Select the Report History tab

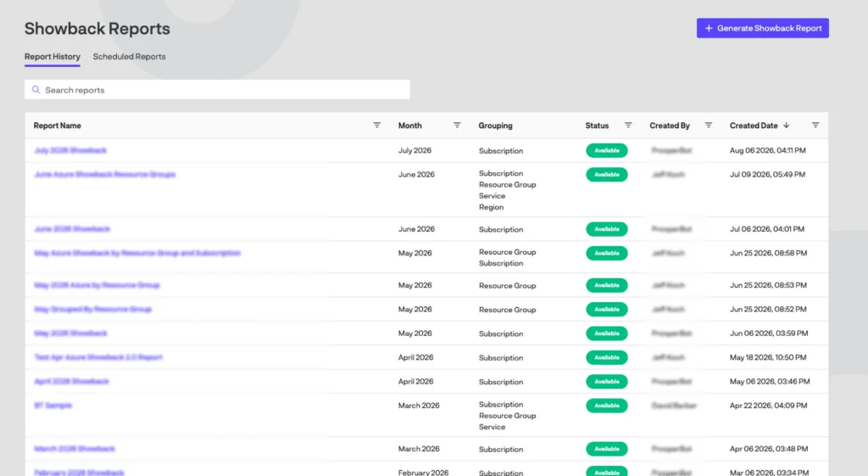pyautogui.click(x=52, y=57)
